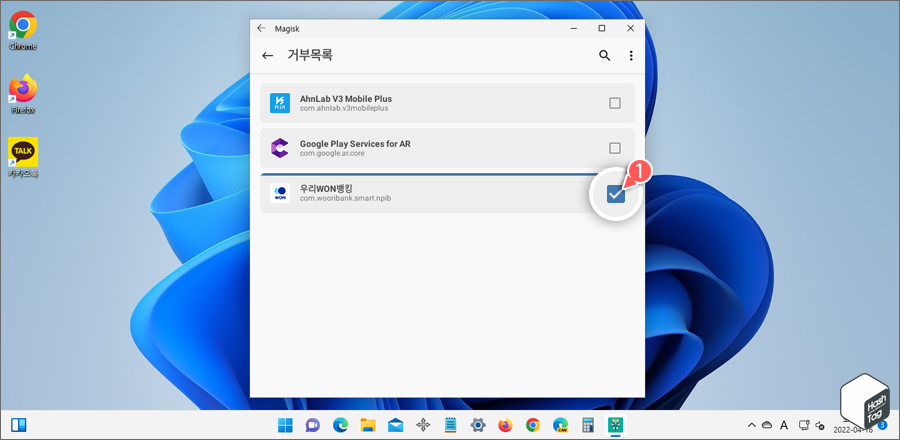Screen dimensions: 900x440
Task: Click the AhnLab V3 app icon
Action: (x=280, y=103)
